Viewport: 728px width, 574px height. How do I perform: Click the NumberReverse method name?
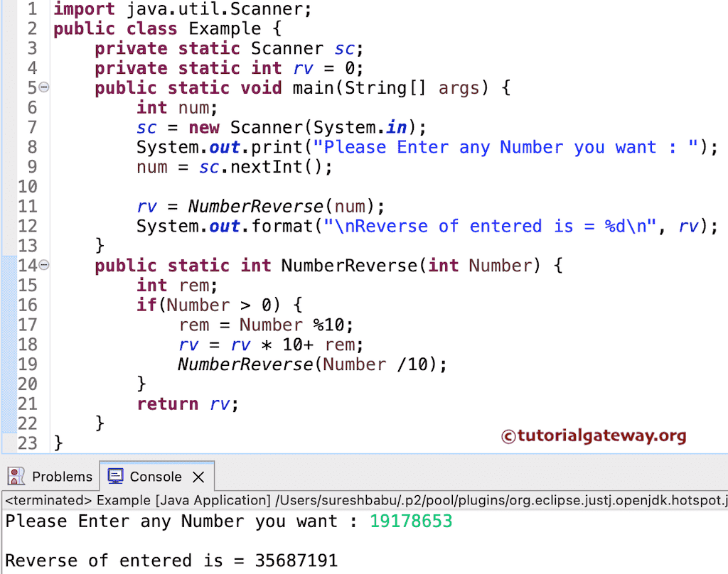coord(350,265)
